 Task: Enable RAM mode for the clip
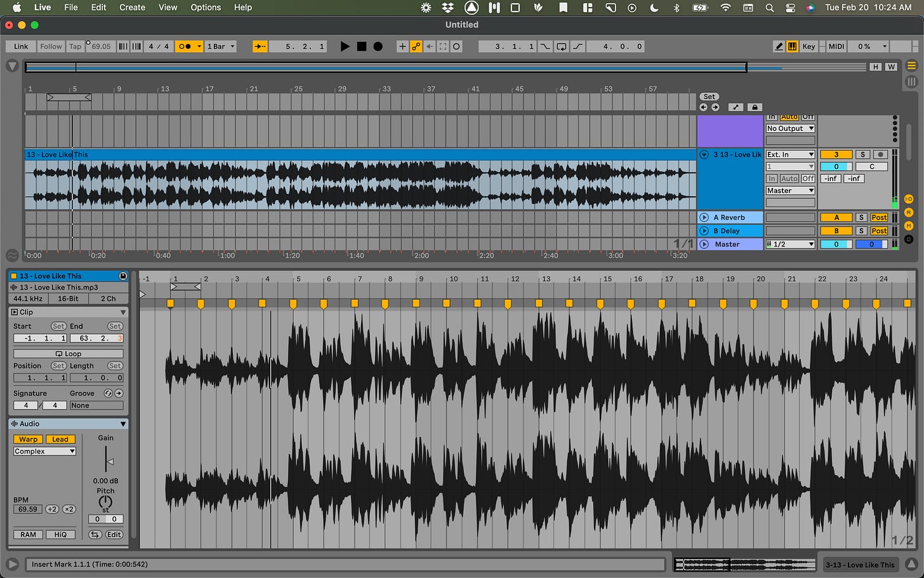[x=28, y=535]
